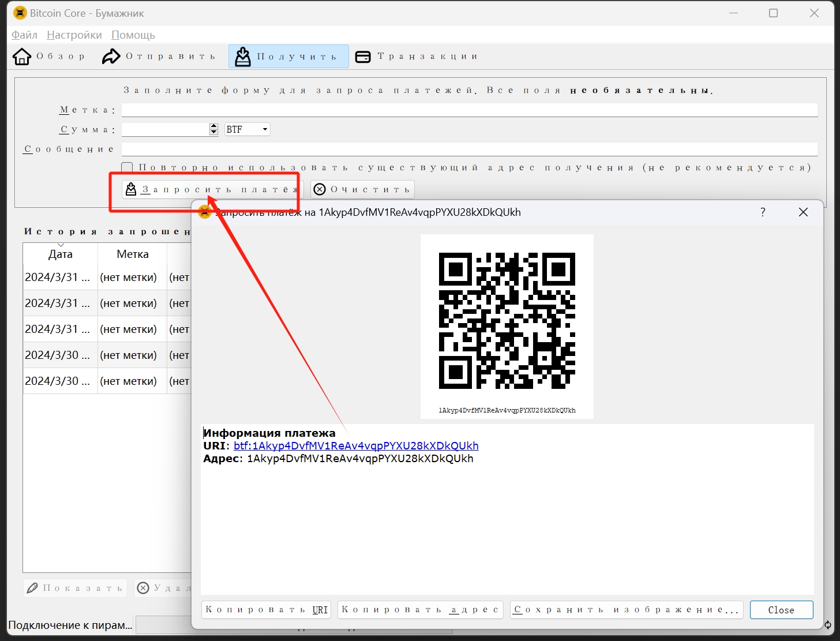
Task: Click the Сумма amount input field
Action: click(165, 129)
